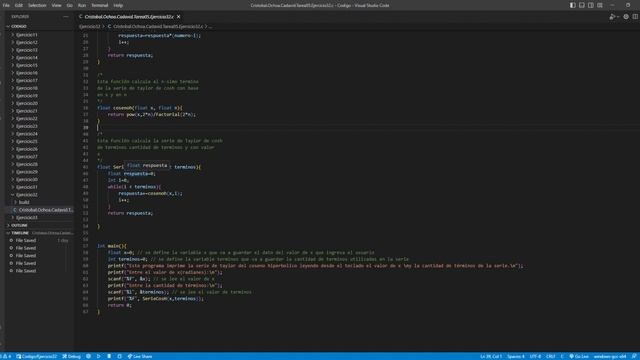Click the Go Live status button
Viewport: 640px width, 360px height.
(579, 356)
